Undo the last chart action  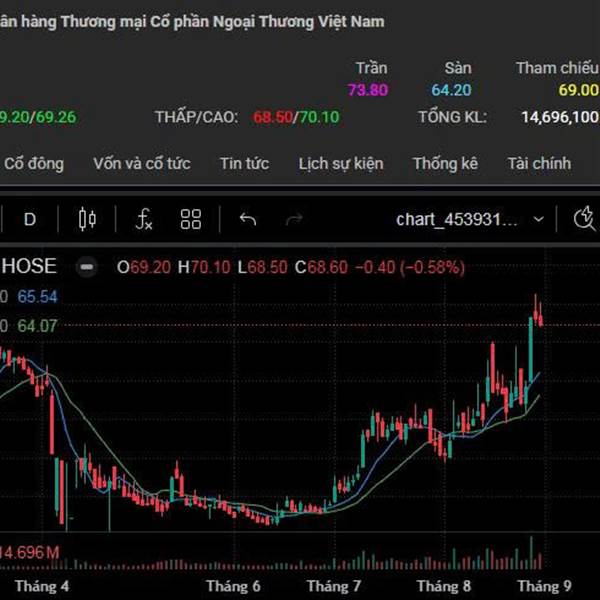[248, 219]
